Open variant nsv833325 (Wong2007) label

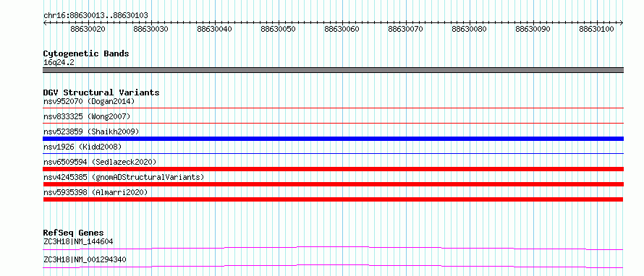coord(87,116)
